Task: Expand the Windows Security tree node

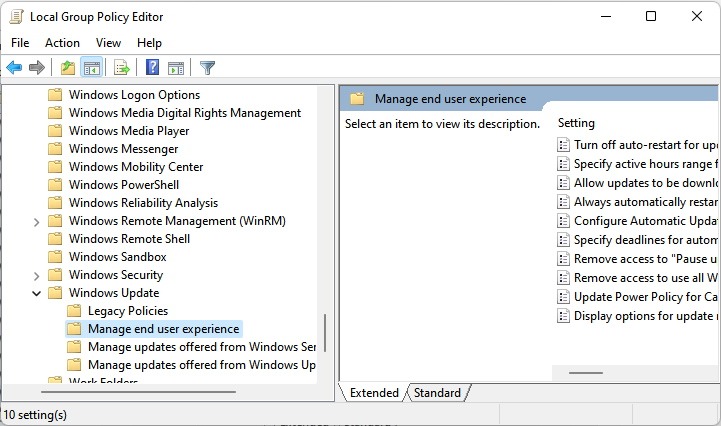Action: coord(36,276)
